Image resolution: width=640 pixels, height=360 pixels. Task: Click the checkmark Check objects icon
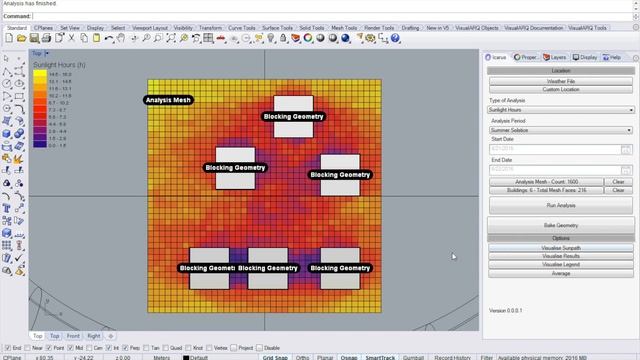19,258
